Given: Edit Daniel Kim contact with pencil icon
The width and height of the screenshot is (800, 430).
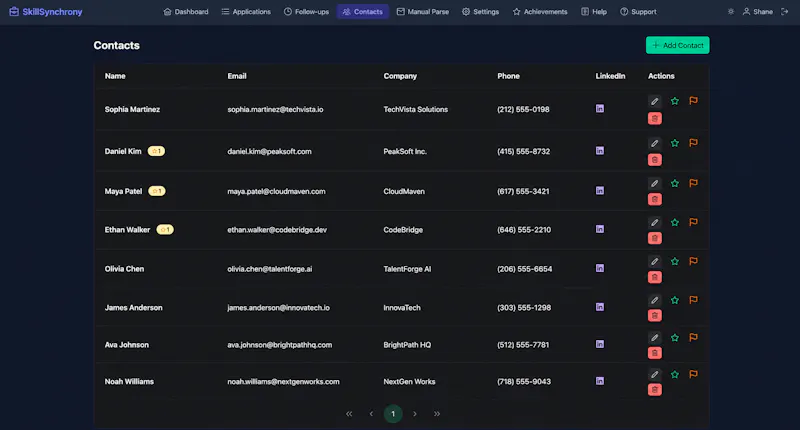Looking at the screenshot, I should coord(655,143).
